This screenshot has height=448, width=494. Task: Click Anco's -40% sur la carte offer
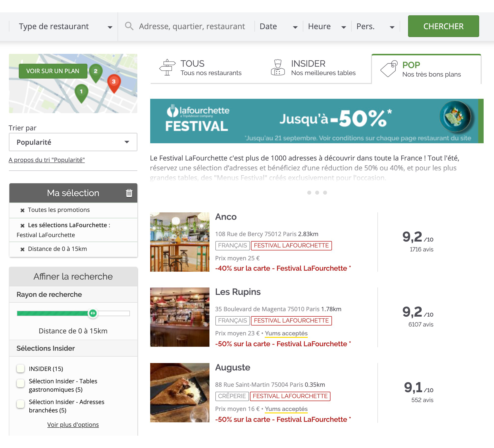pos(283,268)
